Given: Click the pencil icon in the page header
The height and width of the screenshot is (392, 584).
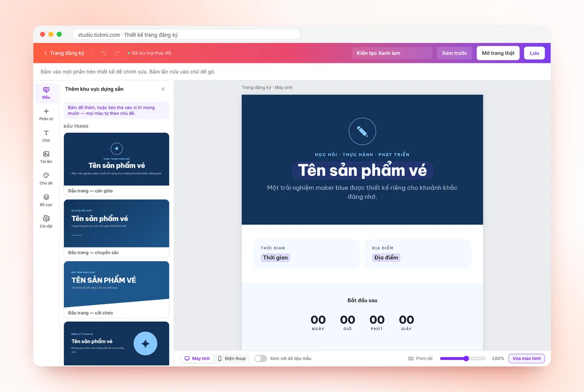Looking at the screenshot, I should (x=362, y=131).
